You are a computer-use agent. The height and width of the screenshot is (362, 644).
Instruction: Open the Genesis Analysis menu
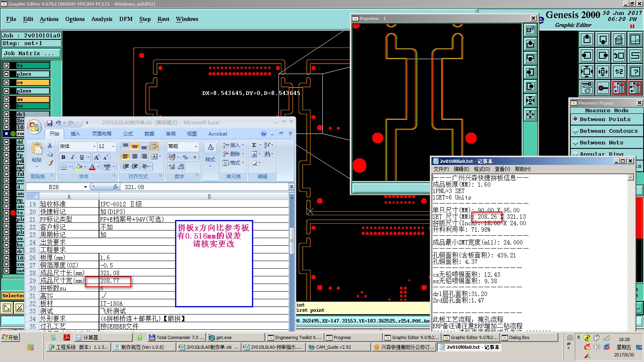(x=102, y=19)
